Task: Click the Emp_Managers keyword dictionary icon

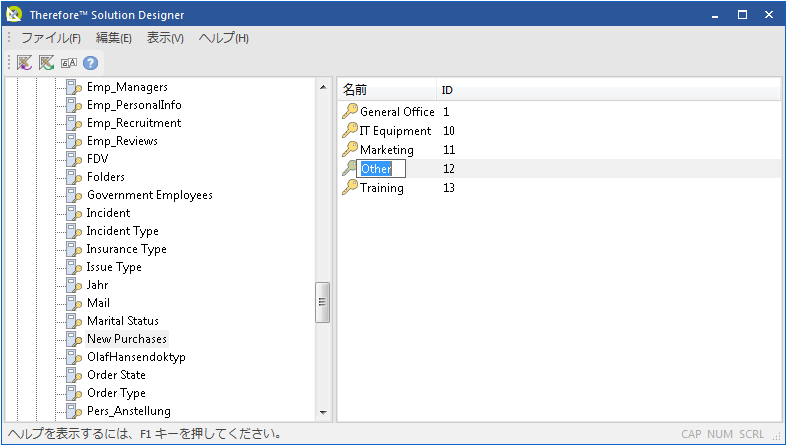Action: point(74,87)
